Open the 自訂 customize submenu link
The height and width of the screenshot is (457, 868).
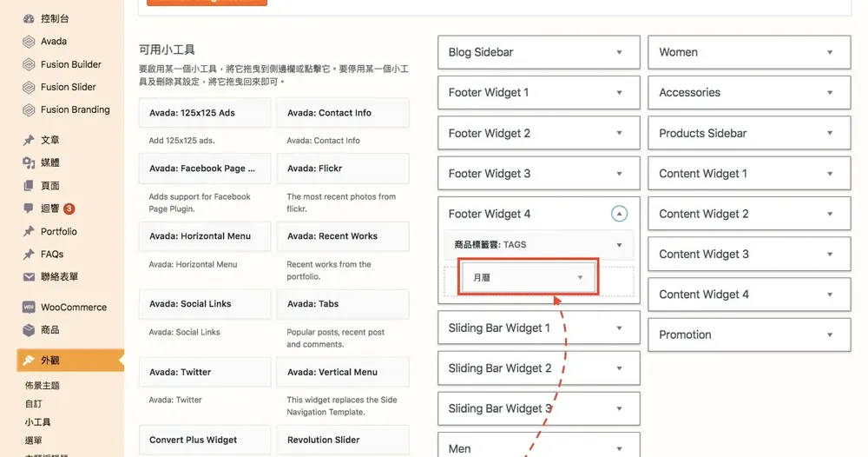[x=33, y=404]
